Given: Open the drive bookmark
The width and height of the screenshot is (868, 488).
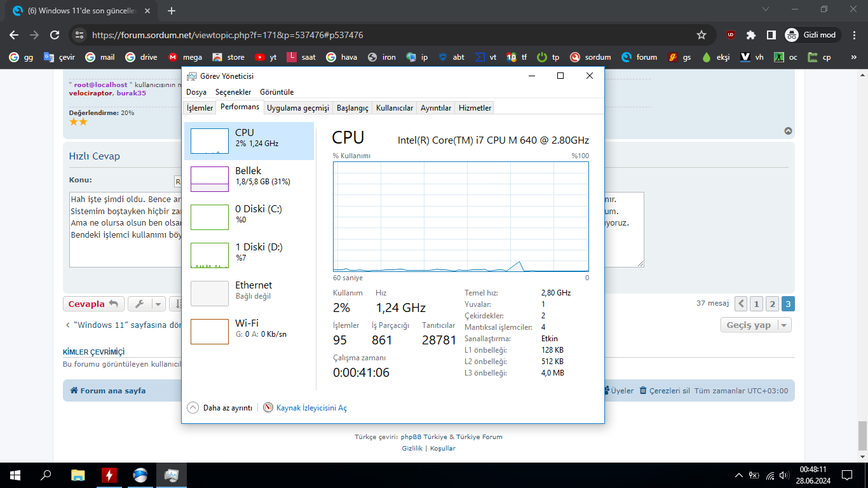Looking at the screenshot, I should click(x=141, y=57).
